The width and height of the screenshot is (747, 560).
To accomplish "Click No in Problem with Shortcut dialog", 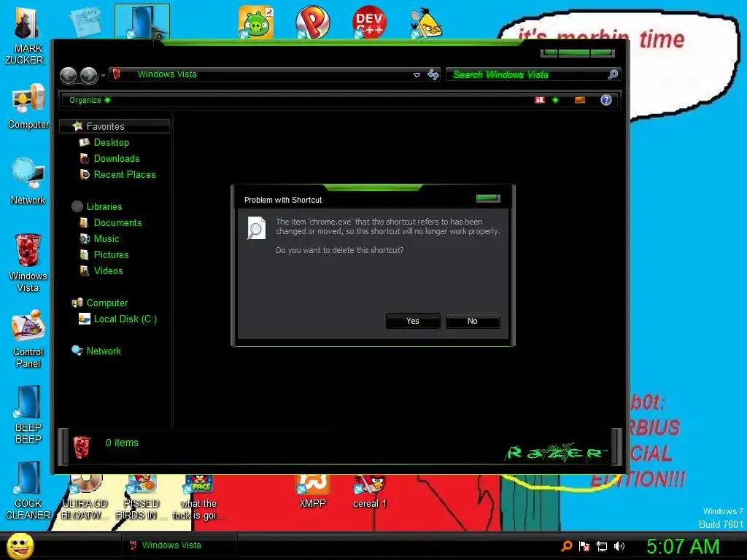I will click(x=473, y=321).
